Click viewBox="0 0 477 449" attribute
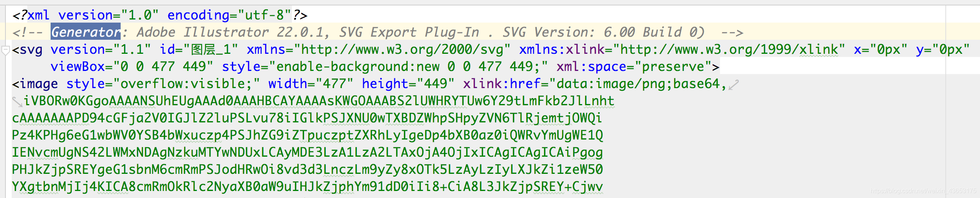The image size is (980, 198). [132, 67]
